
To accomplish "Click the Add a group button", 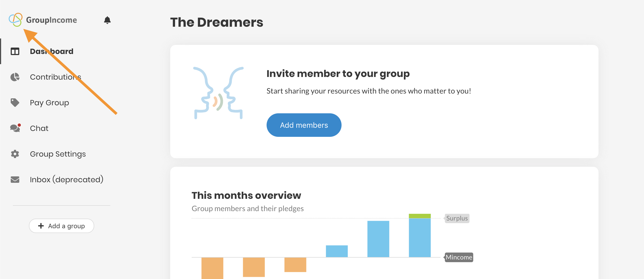I will tap(62, 226).
